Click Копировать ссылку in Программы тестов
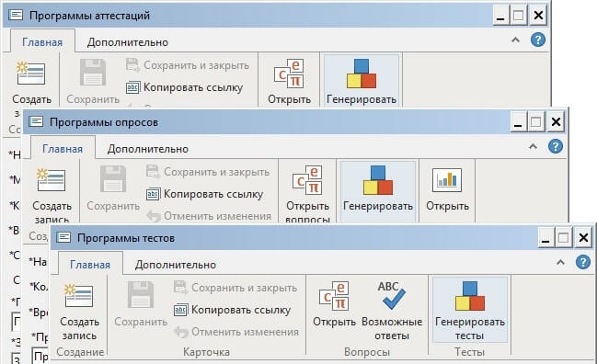Viewport: 597px width, 364px height. coord(232,310)
